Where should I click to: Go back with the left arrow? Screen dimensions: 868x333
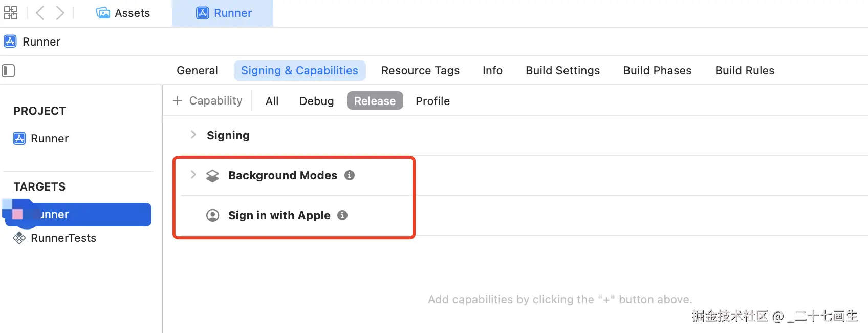point(40,13)
